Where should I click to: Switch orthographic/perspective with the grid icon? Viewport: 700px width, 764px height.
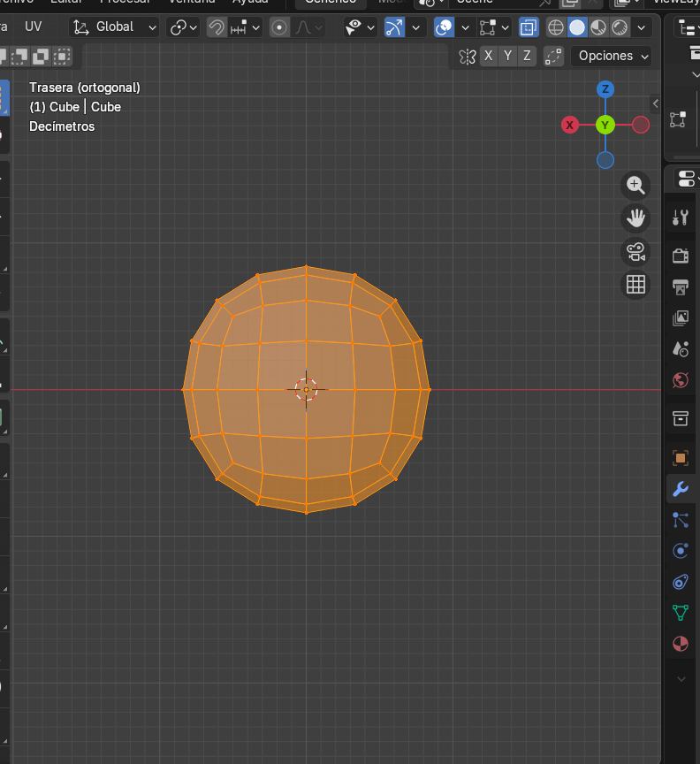coord(635,285)
